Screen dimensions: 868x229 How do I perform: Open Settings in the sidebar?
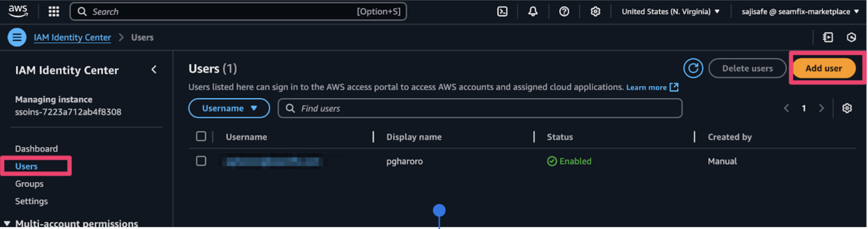point(31,201)
